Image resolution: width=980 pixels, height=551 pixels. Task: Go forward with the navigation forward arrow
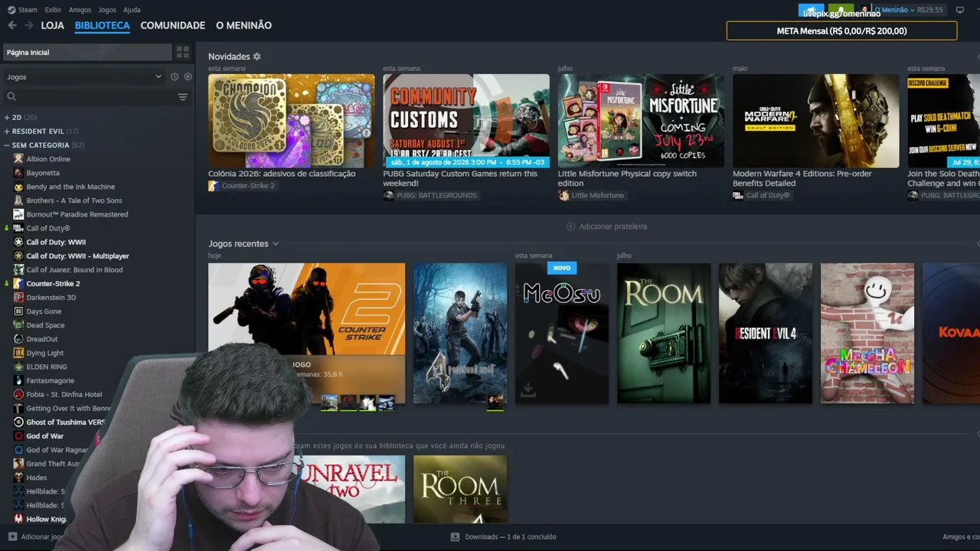[29, 25]
